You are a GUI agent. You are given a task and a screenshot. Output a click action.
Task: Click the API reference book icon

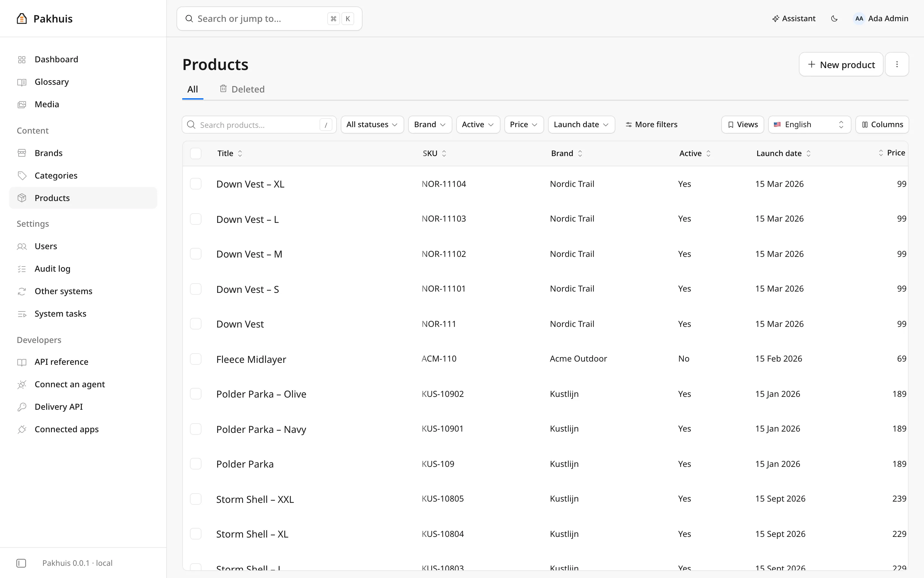22,362
